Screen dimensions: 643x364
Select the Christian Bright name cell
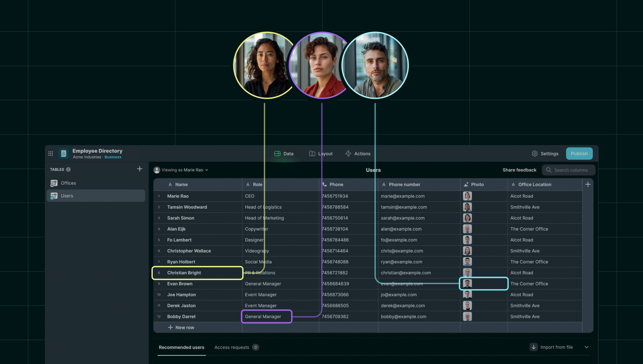198,273
